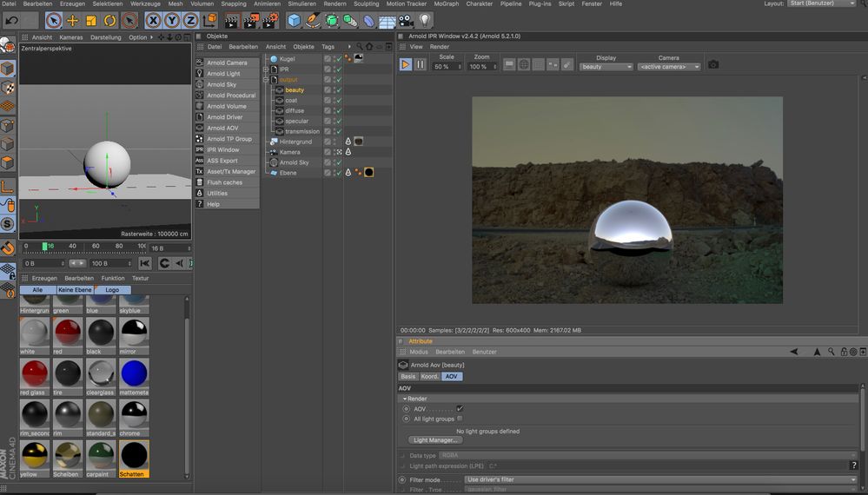Open Render menu in Arnold IPR window

pos(440,47)
